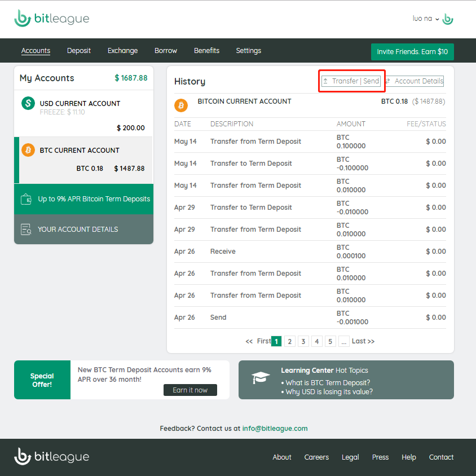Select the BTC CURRENT ACCOUNT label
476x476 pixels.
80,150
